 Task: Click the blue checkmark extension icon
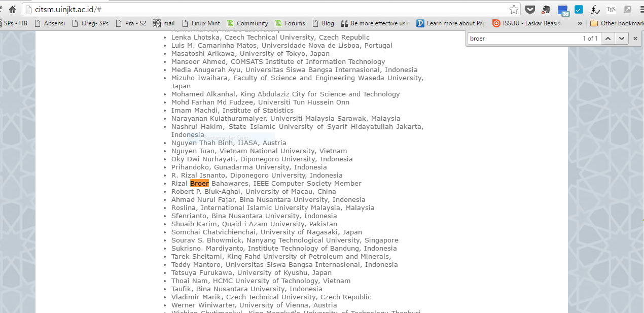tap(579, 9)
